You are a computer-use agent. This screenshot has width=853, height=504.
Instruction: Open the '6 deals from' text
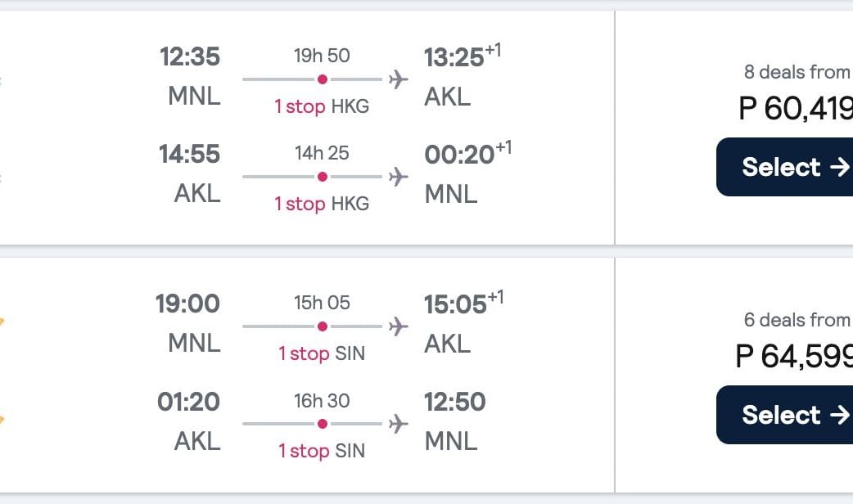click(x=797, y=320)
